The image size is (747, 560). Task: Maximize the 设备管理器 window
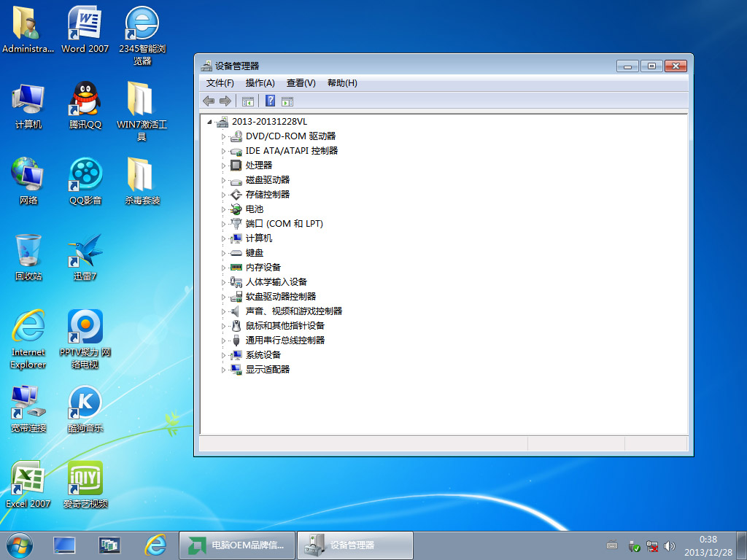[651, 66]
